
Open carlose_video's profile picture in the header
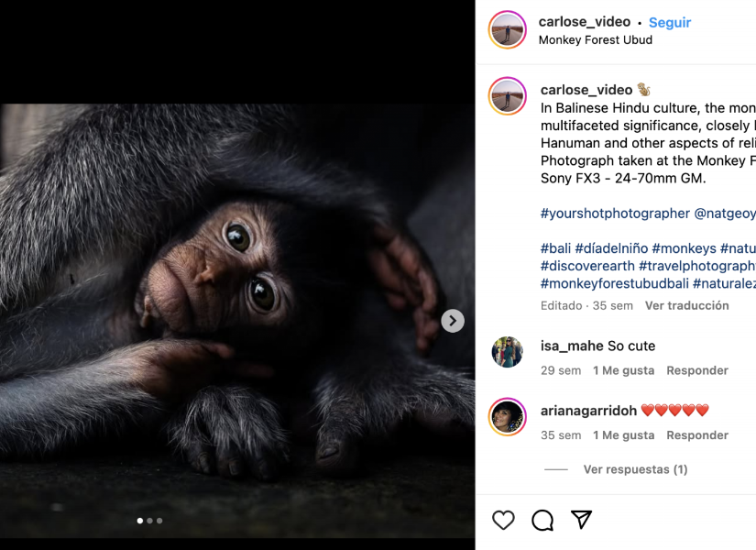tap(505, 29)
